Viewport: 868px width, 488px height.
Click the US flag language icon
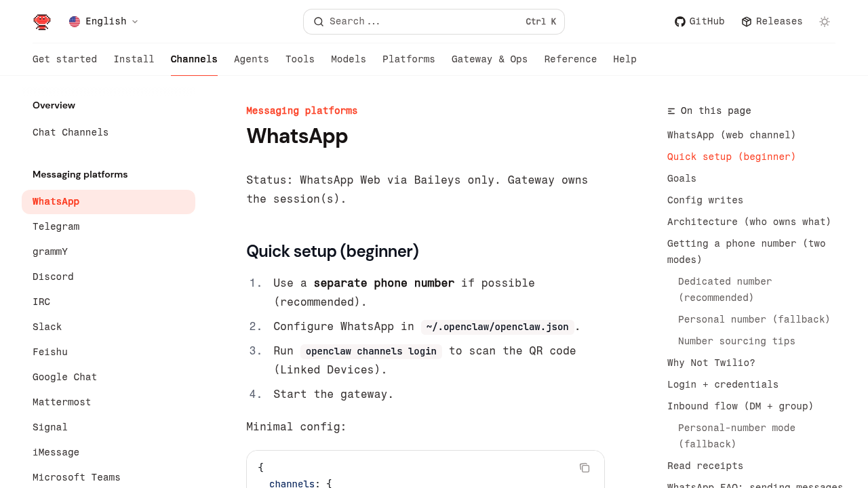[x=75, y=22]
